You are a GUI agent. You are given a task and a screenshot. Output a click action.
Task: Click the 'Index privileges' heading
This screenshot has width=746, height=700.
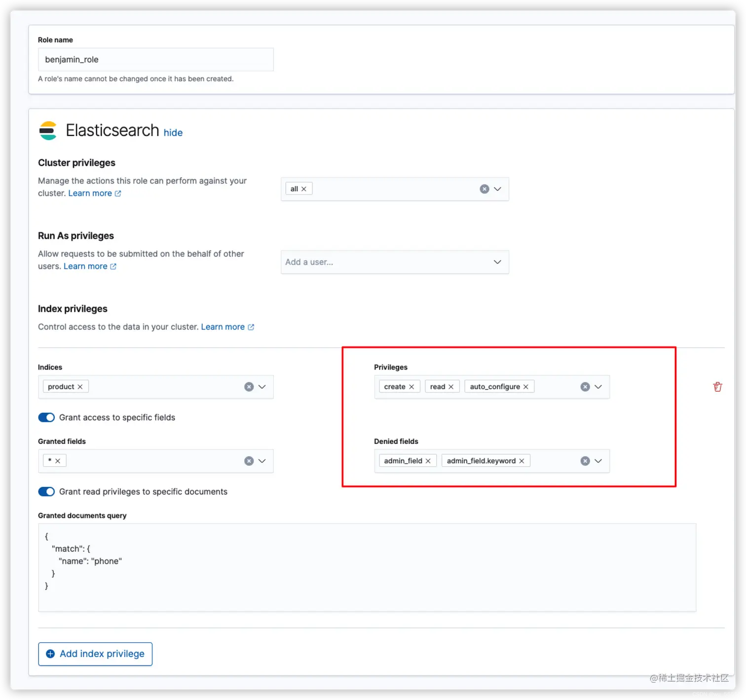tap(73, 309)
